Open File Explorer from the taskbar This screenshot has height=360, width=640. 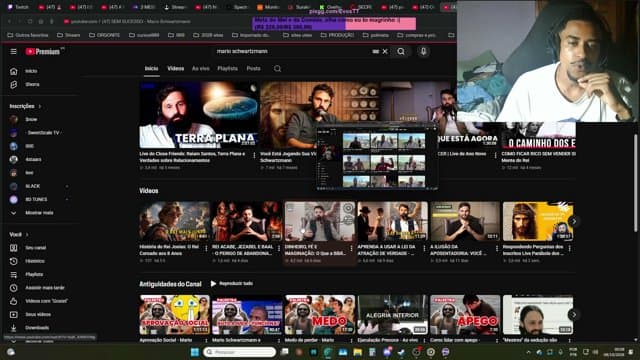click(x=358, y=352)
